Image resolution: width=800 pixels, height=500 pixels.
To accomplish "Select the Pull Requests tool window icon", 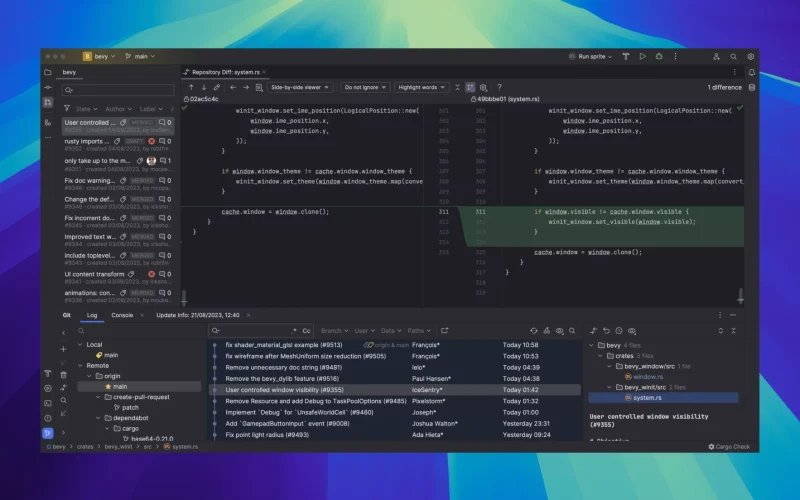I will tap(48, 103).
